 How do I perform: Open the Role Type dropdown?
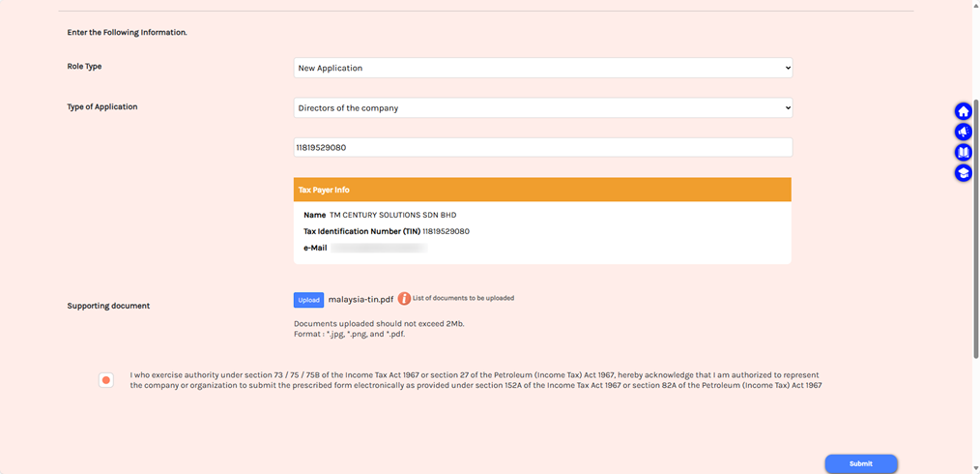tap(543, 68)
